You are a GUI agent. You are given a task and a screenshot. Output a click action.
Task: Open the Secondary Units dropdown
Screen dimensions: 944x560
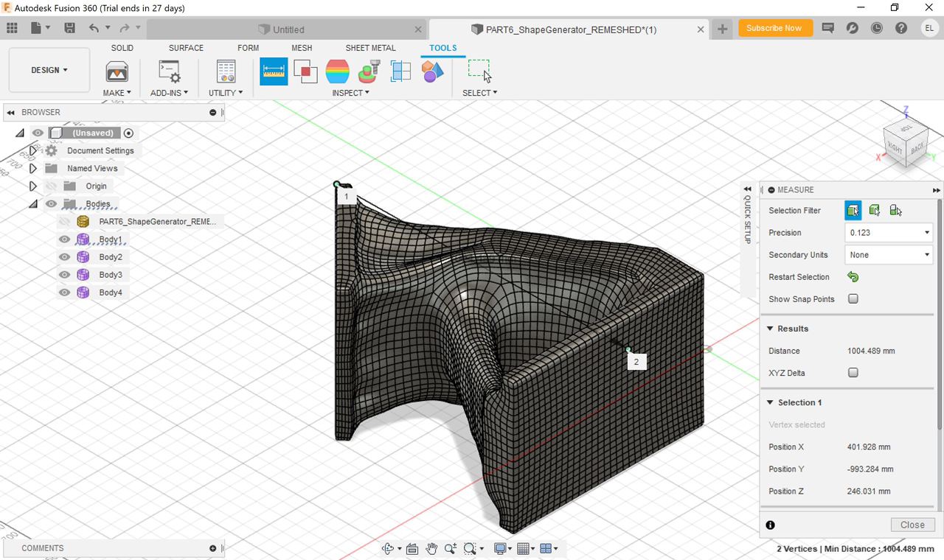click(889, 255)
